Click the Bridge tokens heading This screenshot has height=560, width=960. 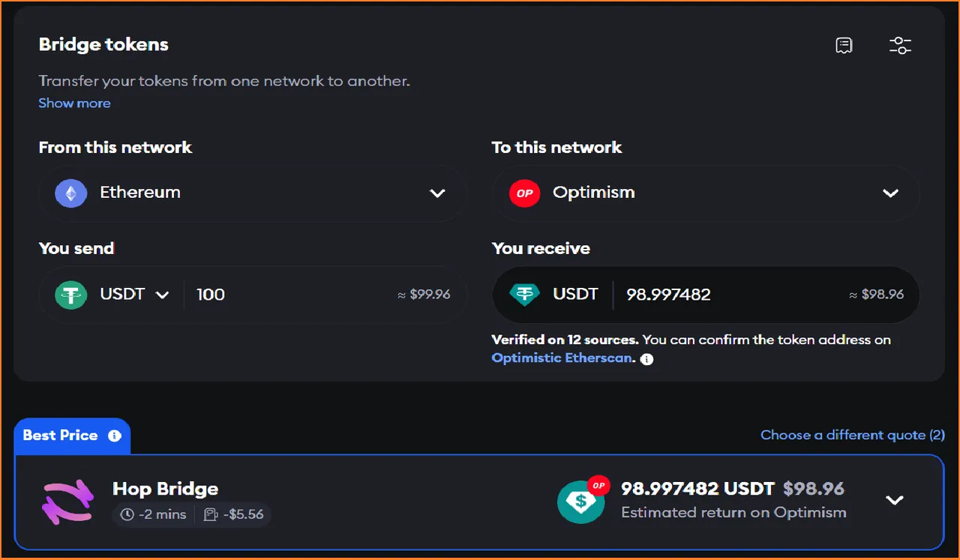pyautogui.click(x=103, y=44)
